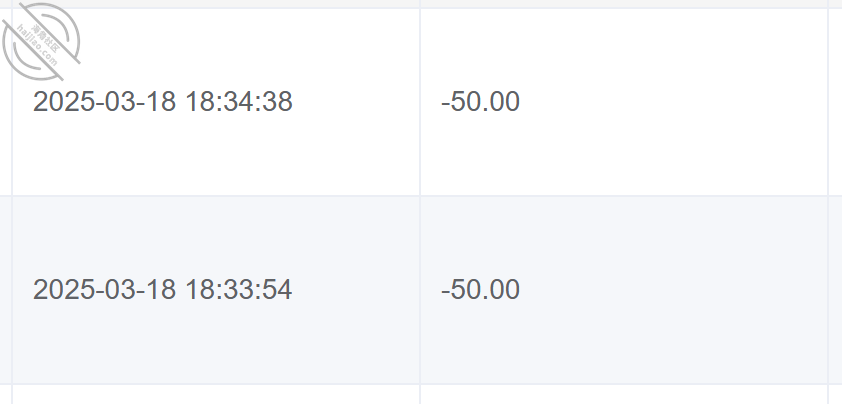Click the circular watermark logo
Screen dimensions: 842x404
coord(41,41)
